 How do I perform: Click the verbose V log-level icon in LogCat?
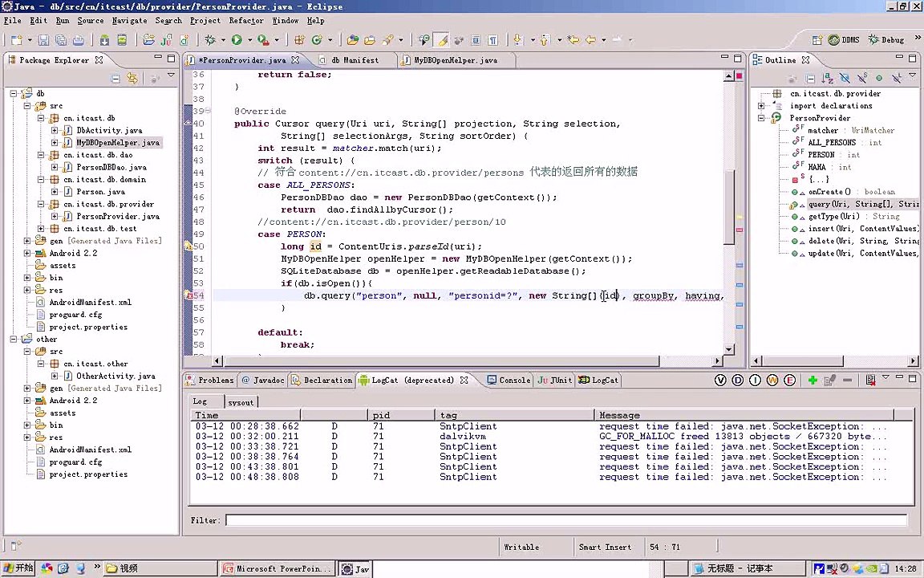(x=720, y=381)
